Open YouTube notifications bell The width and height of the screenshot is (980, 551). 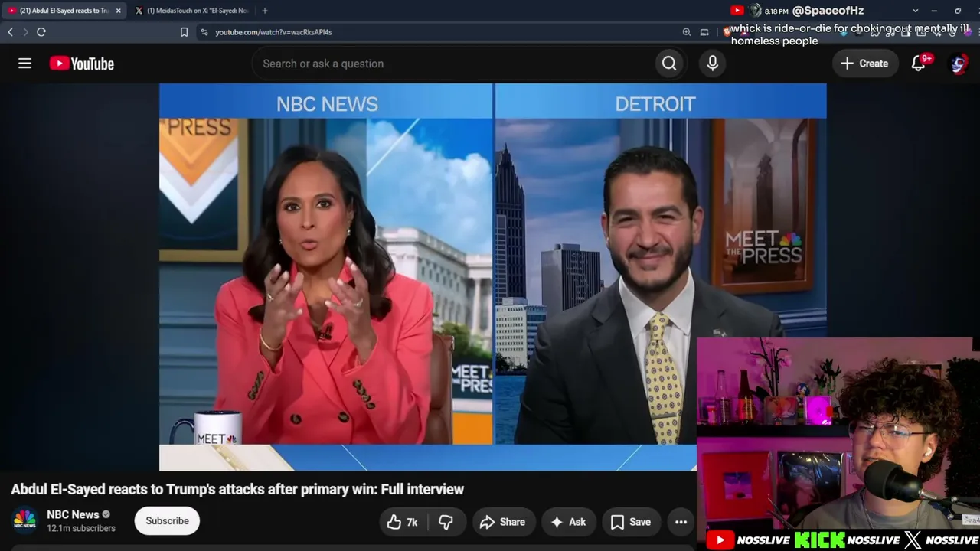[x=919, y=64]
